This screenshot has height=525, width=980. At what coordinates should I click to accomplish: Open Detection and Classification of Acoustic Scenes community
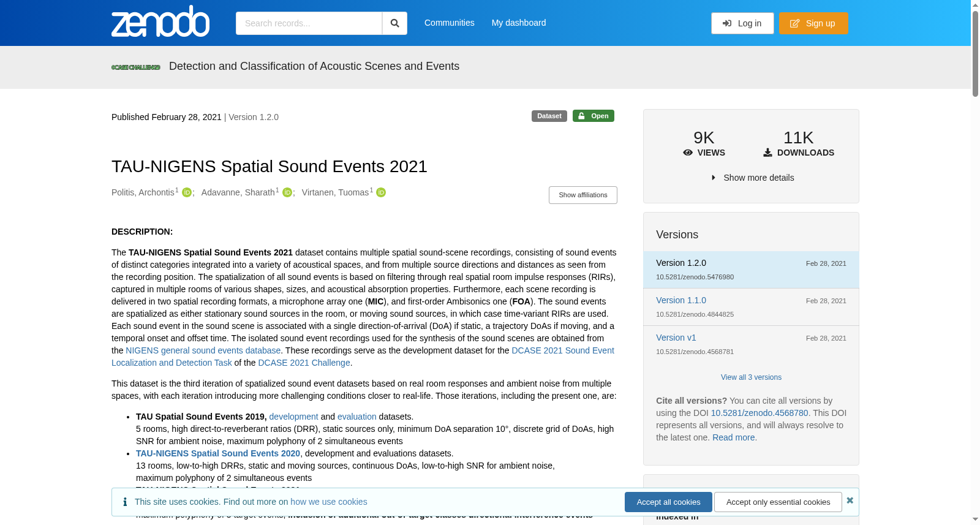tap(314, 66)
